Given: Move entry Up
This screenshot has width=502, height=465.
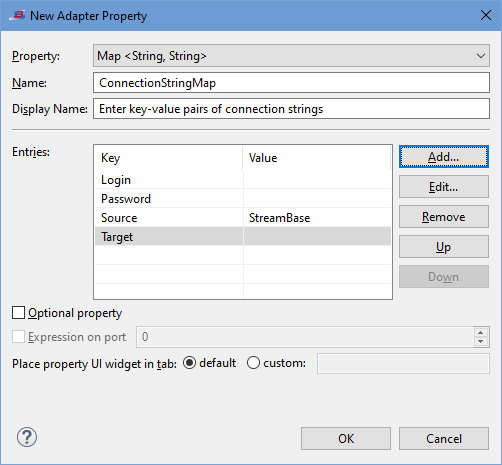Looking at the screenshot, I should (444, 247).
